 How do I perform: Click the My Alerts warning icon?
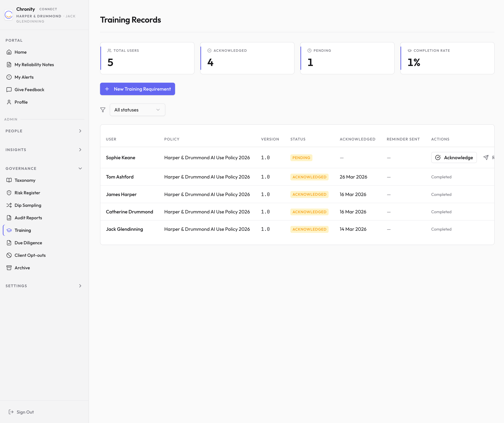tap(9, 77)
